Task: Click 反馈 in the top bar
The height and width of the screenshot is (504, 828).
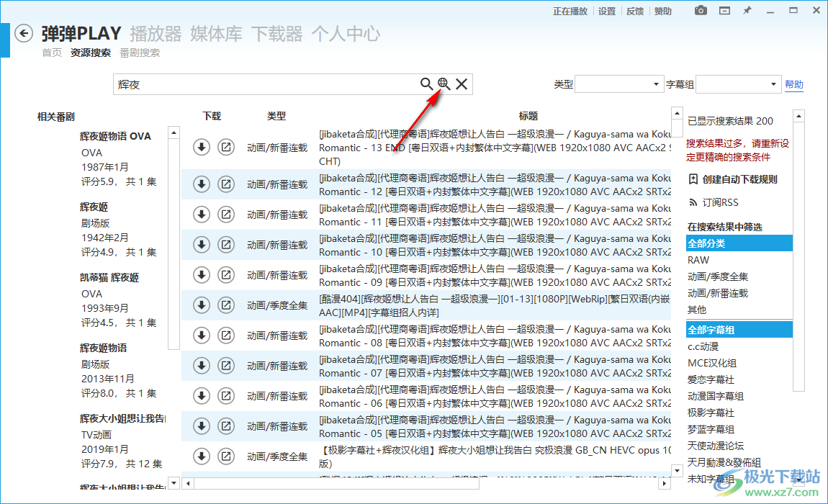Action: coord(635,11)
